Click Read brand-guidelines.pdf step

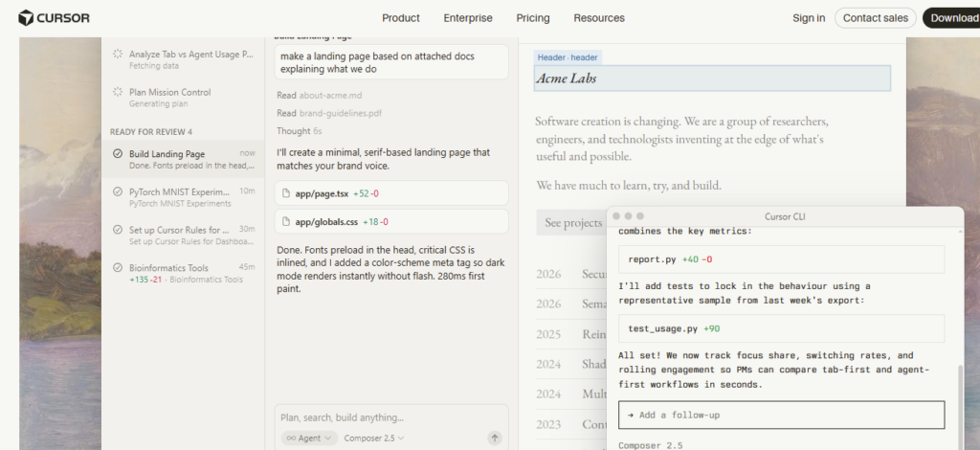pyautogui.click(x=329, y=113)
